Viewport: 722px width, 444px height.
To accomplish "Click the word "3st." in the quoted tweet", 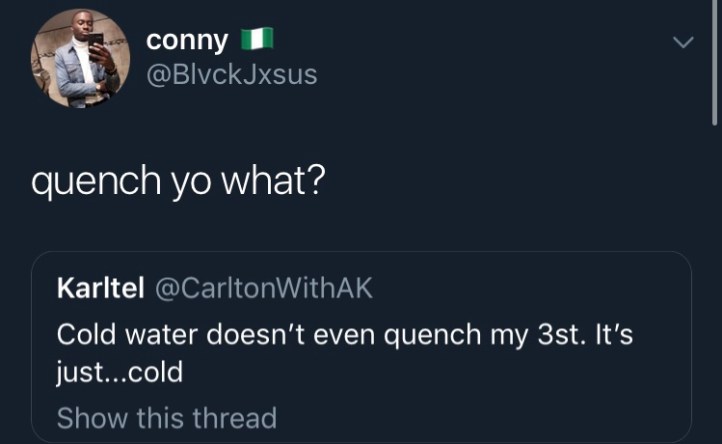I will coord(560,333).
